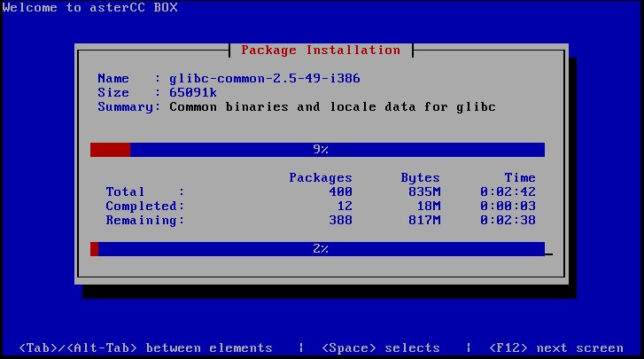The height and width of the screenshot is (359, 644).
Task: Click the package size value 65091k
Action: click(x=193, y=93)
